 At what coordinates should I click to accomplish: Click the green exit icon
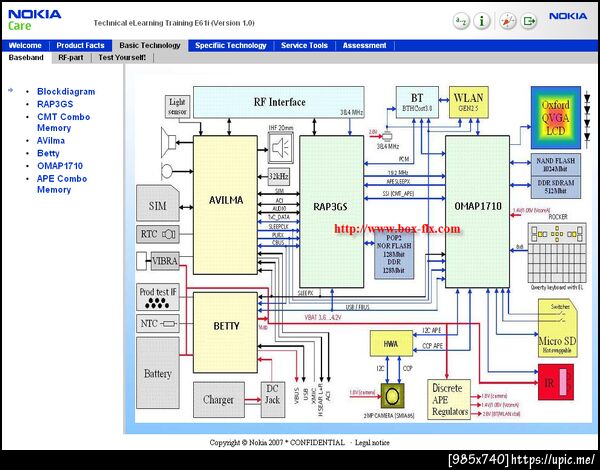point(529,21)
